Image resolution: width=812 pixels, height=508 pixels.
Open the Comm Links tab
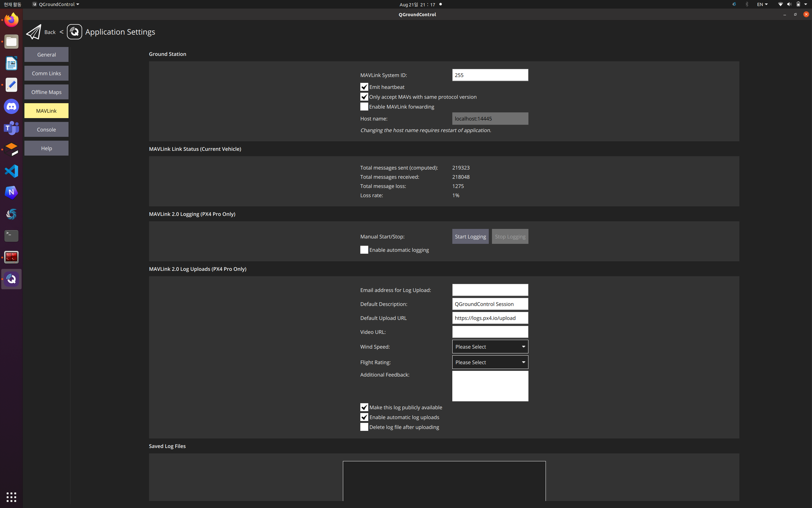46,73
